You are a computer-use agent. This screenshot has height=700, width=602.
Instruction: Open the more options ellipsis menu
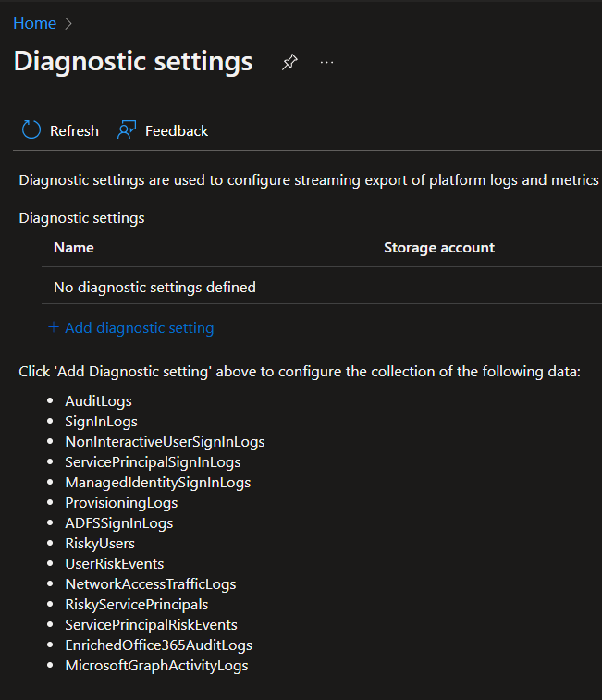point(326,62)
